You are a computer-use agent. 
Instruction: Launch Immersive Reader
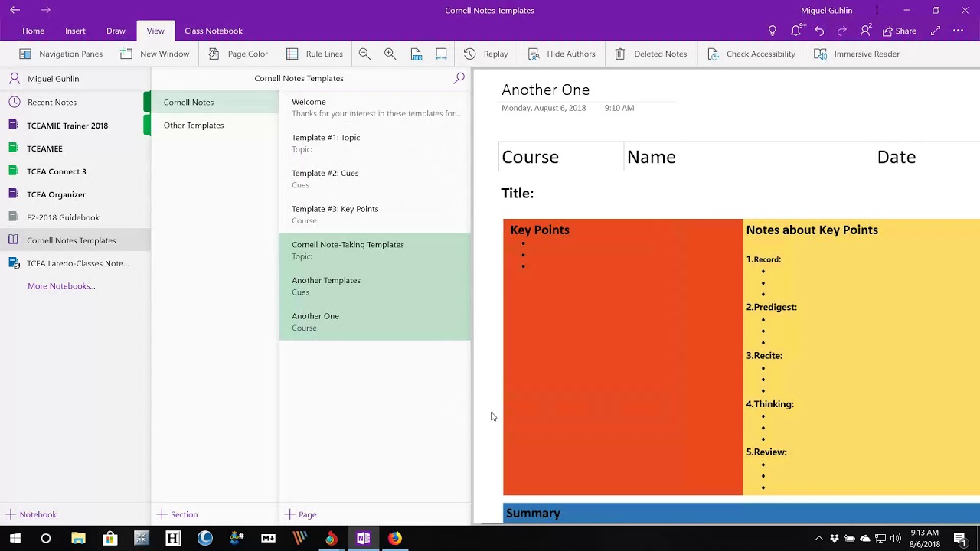pyautogui.click(x=856, y=54)
